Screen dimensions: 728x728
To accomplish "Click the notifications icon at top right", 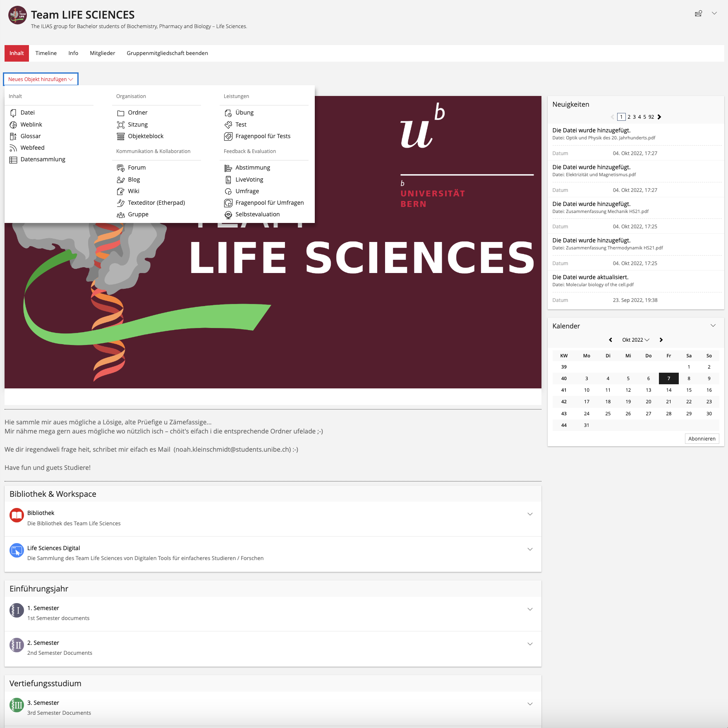I will click(x=698, y=14).
